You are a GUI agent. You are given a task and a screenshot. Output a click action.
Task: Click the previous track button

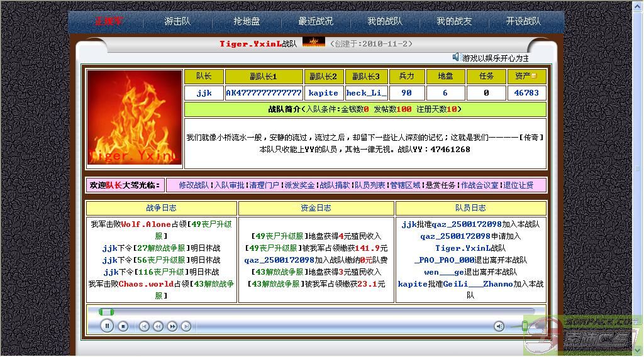[144, 326]
